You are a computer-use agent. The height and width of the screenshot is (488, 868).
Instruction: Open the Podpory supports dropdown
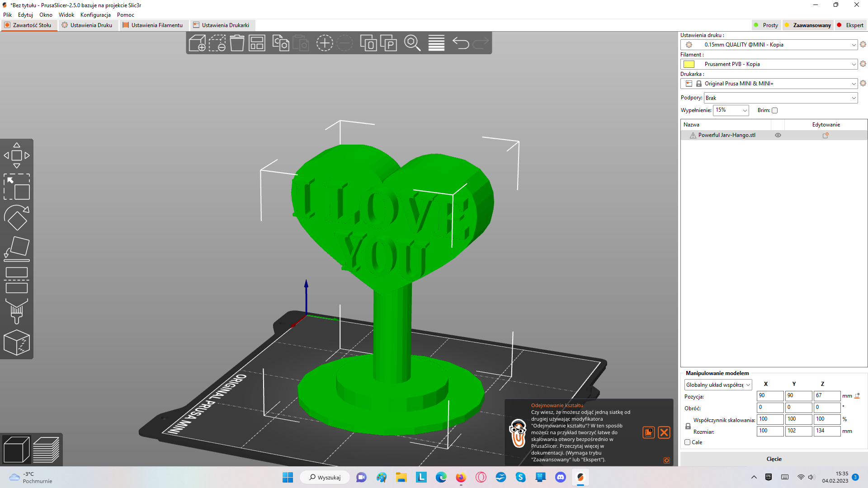point(781,98)
